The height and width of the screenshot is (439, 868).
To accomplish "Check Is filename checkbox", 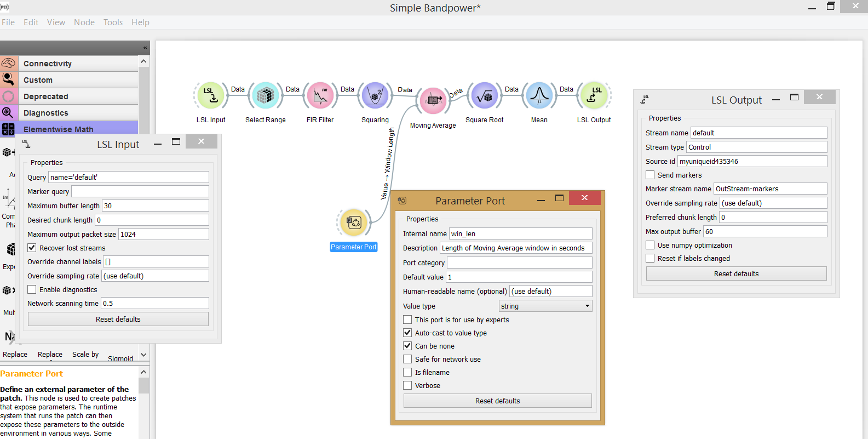I will pos(407,372).
